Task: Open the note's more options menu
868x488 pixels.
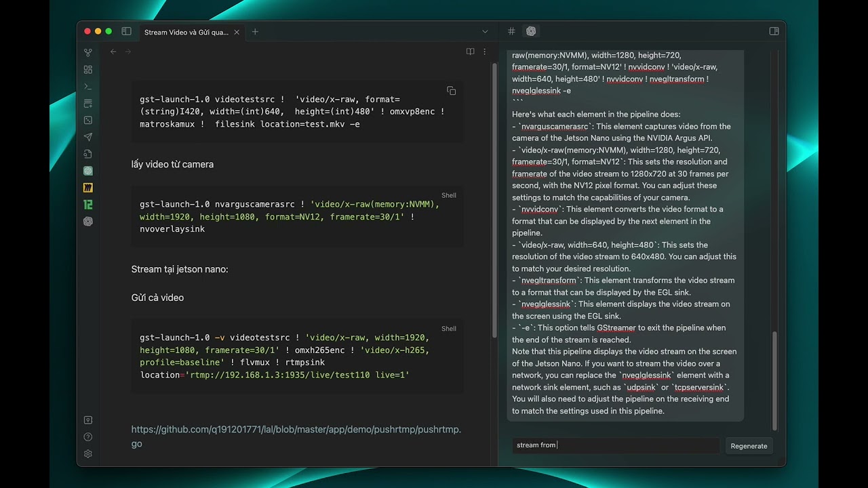Action: coord(484,52)
